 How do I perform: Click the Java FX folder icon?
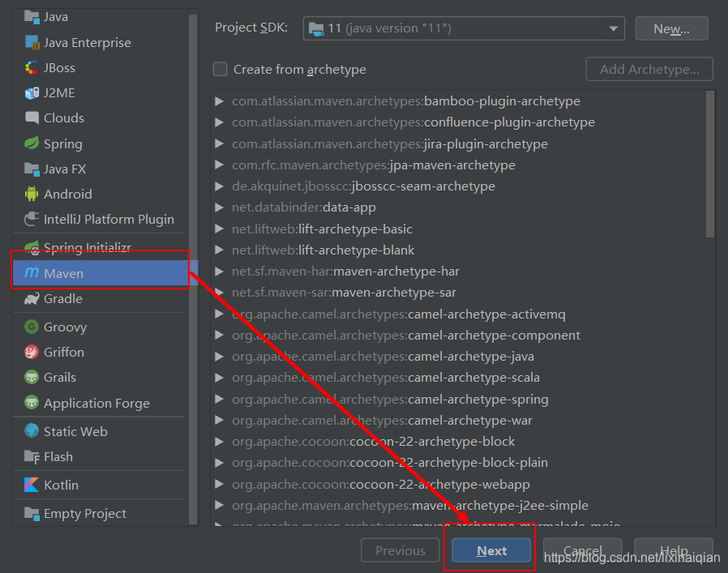(x=32, y=169)
